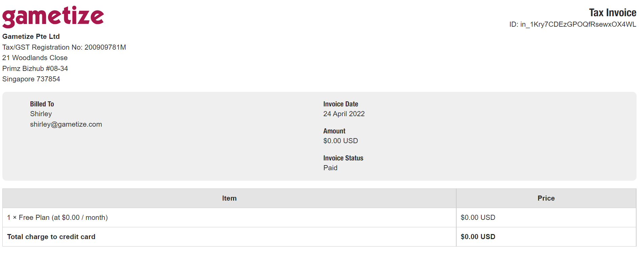Click the gametize logo
This screenshot has width=644, height=257.
[53, 17]
